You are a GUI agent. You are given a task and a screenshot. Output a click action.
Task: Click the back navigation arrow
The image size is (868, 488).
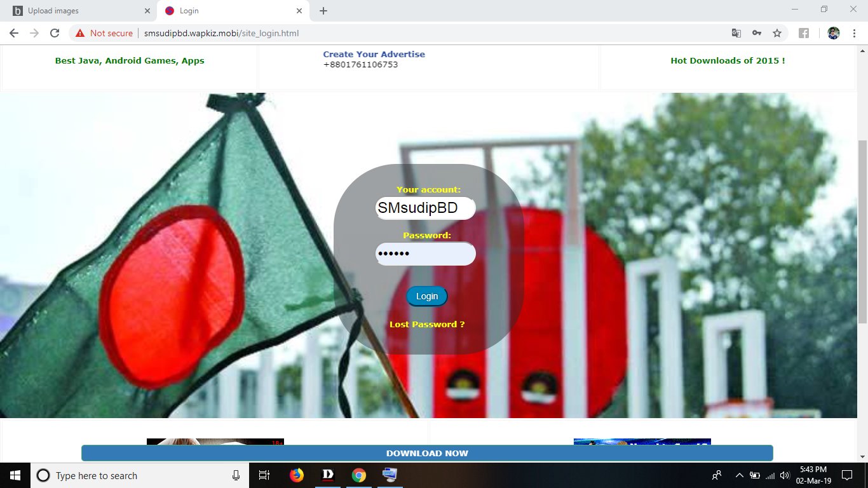pos(14,33)
